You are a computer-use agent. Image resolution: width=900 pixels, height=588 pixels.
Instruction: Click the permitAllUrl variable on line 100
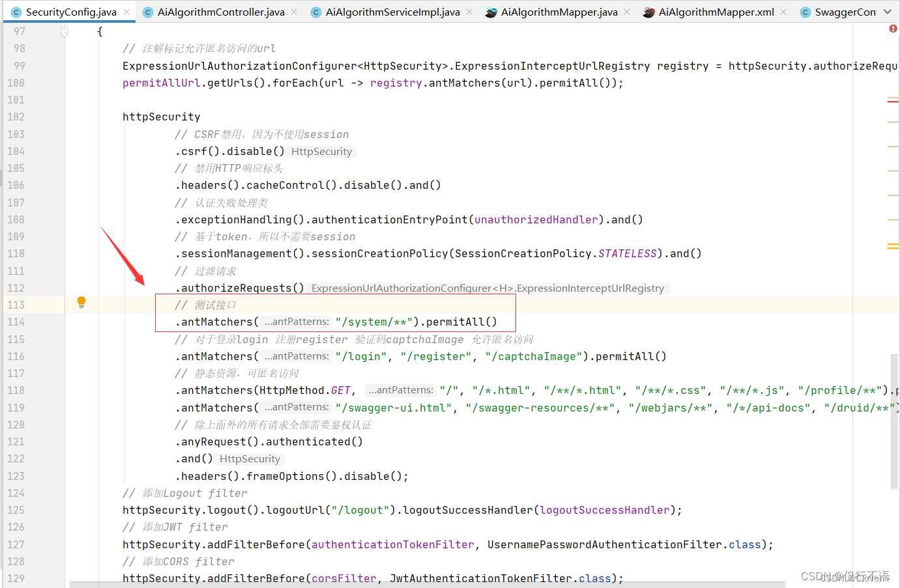162,83
